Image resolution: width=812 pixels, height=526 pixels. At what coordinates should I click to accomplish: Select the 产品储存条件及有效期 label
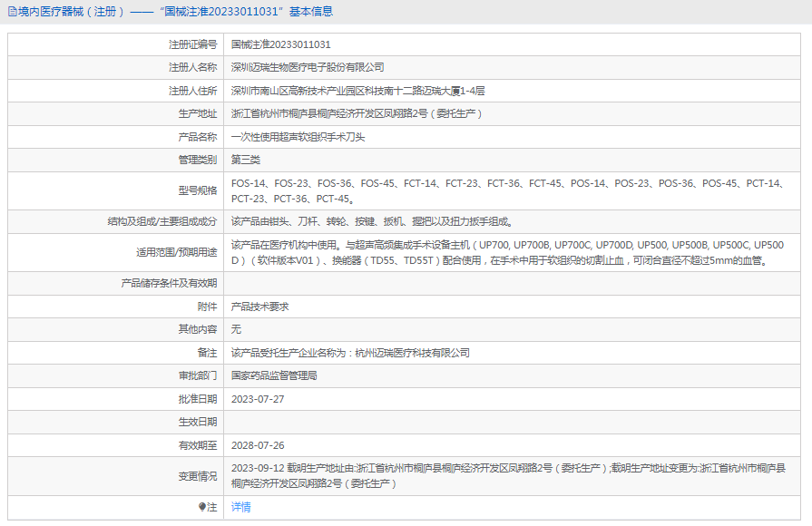point(169,284)
